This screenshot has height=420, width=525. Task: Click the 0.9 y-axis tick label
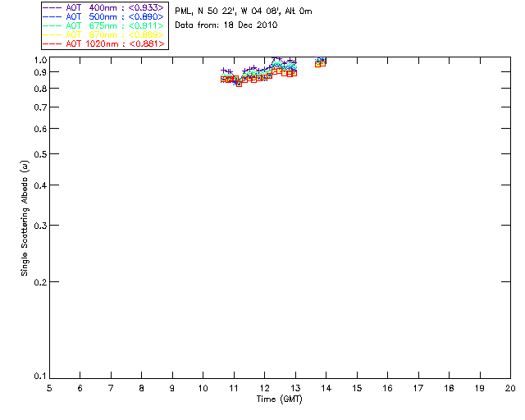[x=40, y=72]
